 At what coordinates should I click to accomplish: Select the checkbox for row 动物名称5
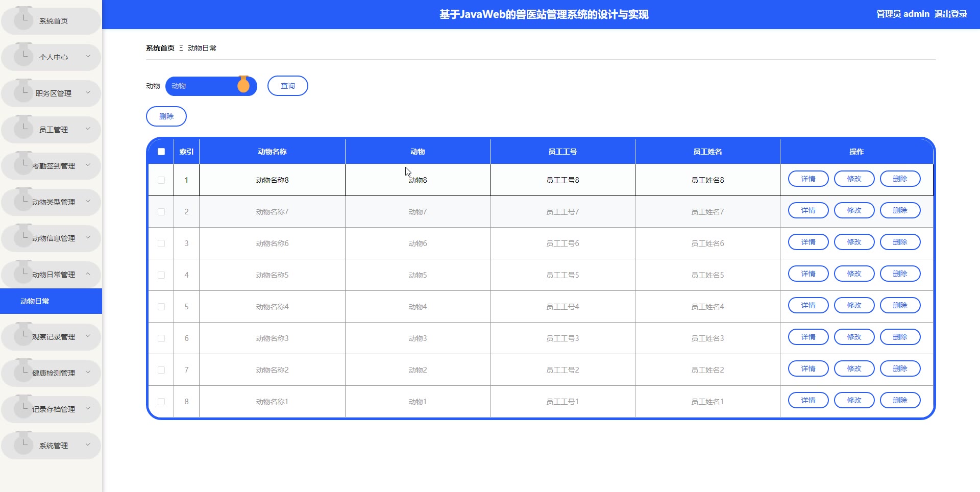[161, 275]
